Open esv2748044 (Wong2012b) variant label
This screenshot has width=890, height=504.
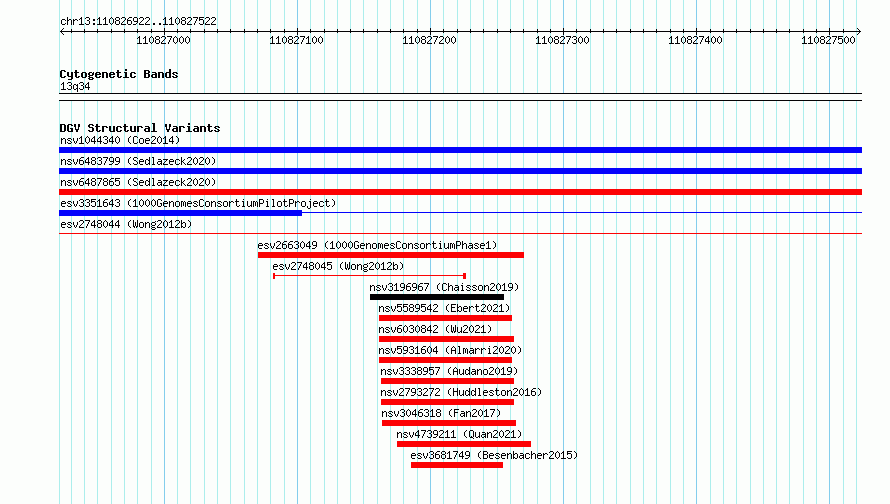pyautogui.click(x=126, y=224)
